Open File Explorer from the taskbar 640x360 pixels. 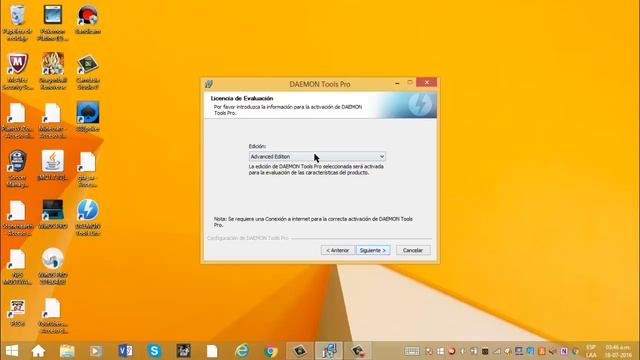(x=67, y=351)
